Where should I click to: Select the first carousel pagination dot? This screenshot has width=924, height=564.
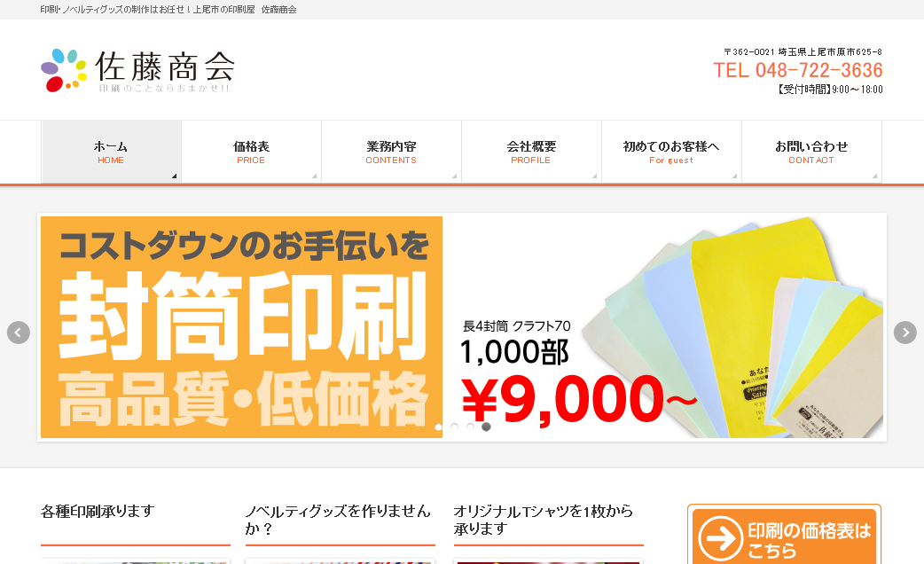(438, 427)
